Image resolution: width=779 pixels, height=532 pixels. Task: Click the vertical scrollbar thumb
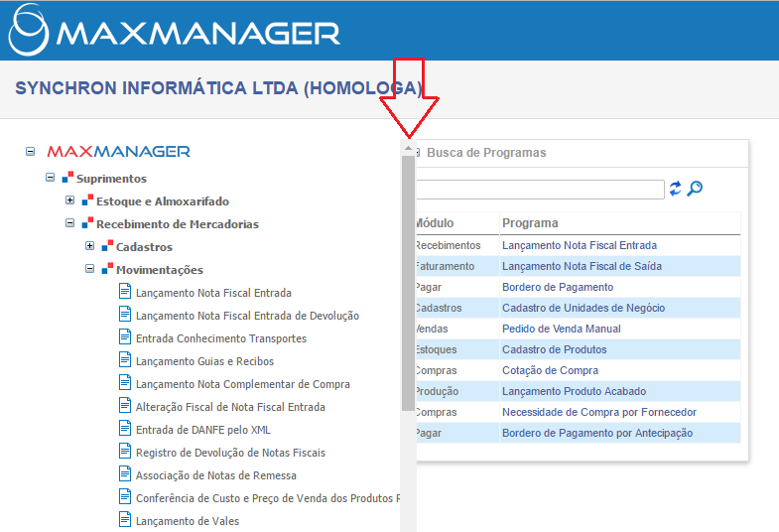tap(408, 283)
